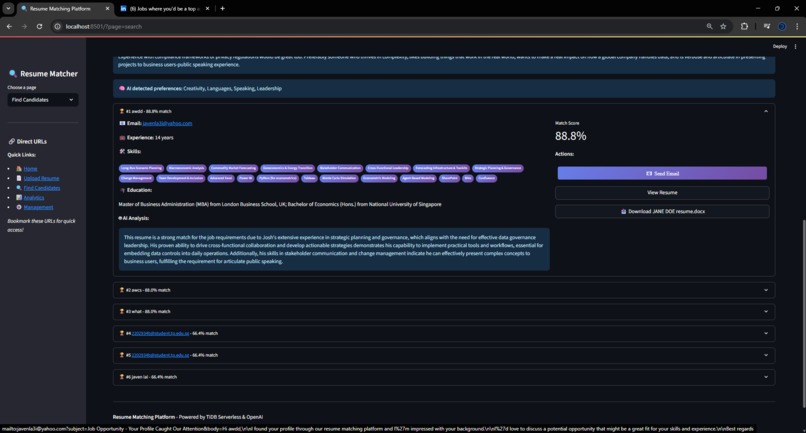The height and width of the screenshot is (433, 806).
Task: Click the Direct URLs chain link icon
Action: point(11,141)
